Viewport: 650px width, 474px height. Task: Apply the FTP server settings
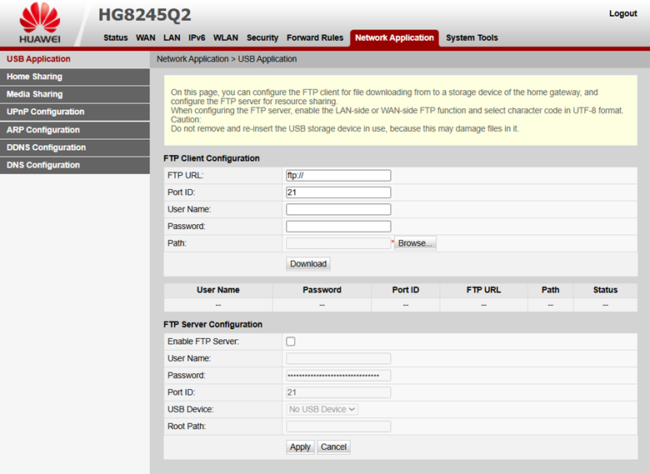pos(300,447)
